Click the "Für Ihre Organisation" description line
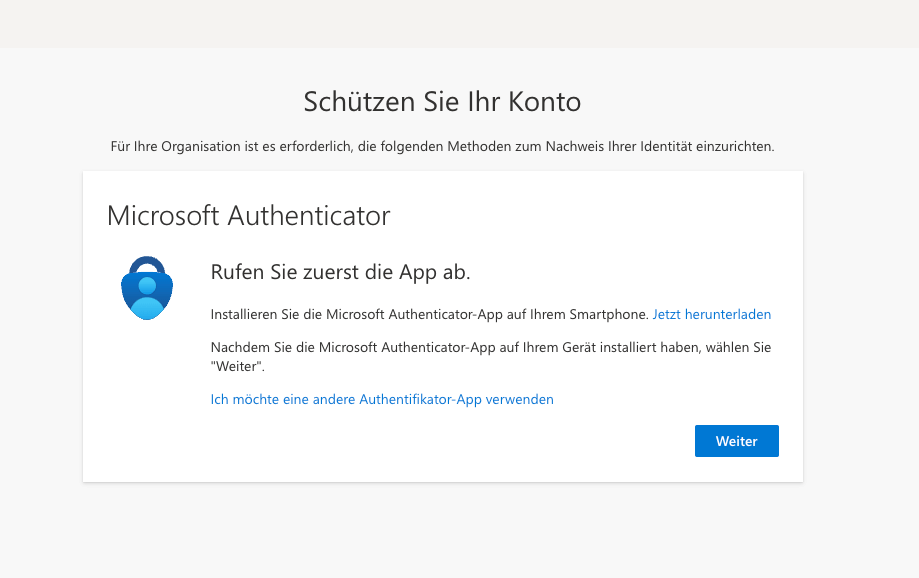The width and height of the screenshot is (919, 578). tap(441, 146)
